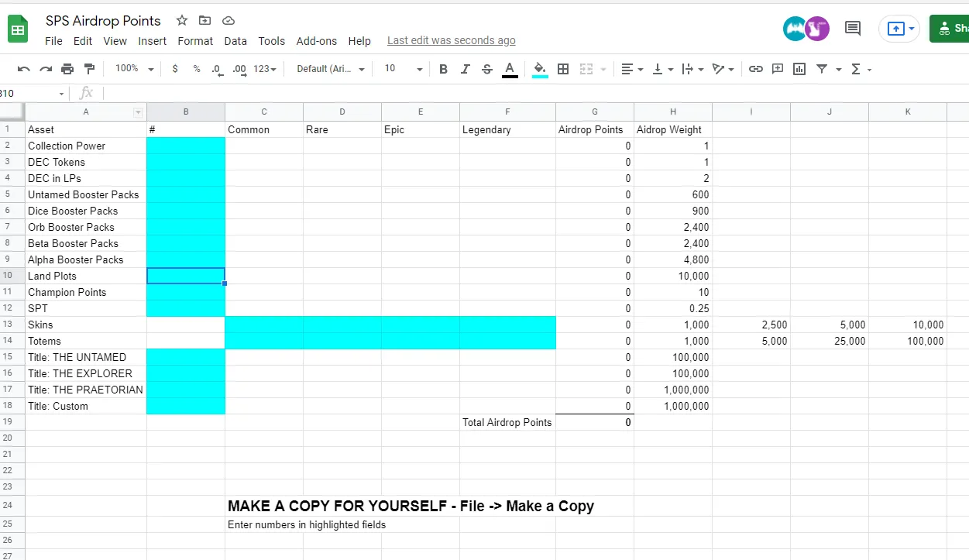Open the File menu

(x=53, y=41)
